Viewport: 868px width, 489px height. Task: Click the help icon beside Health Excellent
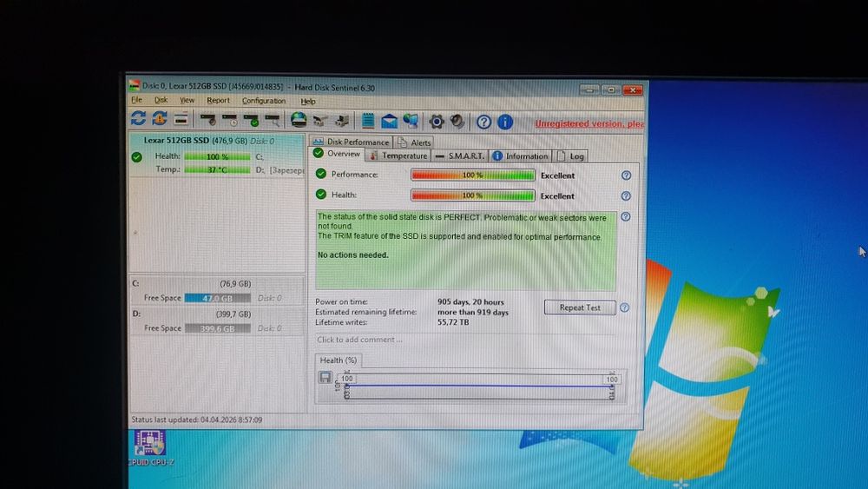[626, 196]
